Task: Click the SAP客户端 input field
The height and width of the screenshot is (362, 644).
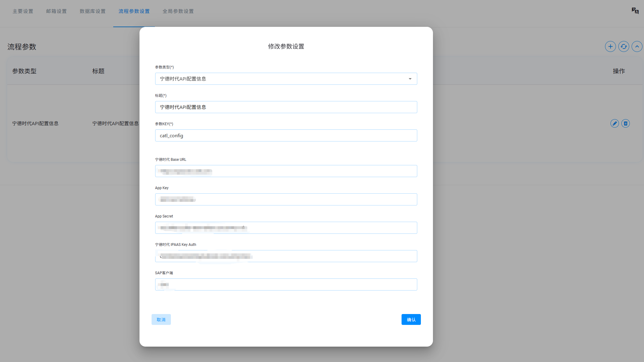Action: coord(286,284)
